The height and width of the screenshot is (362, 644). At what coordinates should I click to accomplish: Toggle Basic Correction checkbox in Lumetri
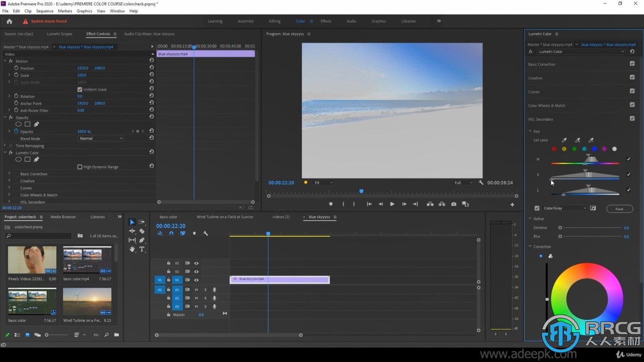click(632, 64)
